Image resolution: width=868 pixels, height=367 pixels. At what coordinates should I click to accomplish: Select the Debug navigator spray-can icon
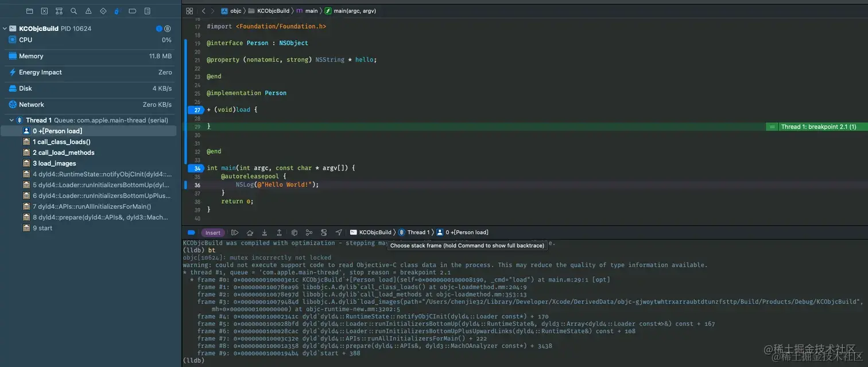pyautogui.click(x=118, y=11)
